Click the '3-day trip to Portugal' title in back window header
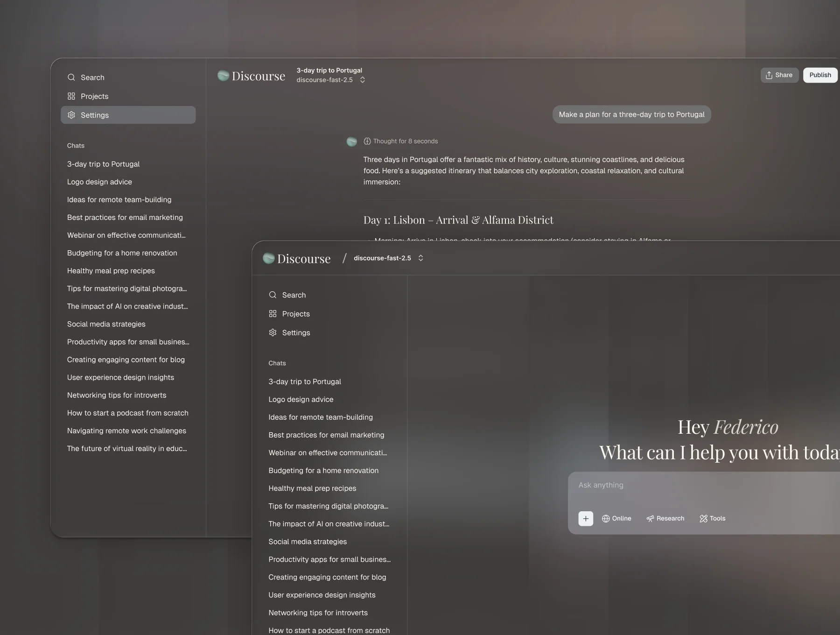The image size is (840, 635). coord(329,71)
